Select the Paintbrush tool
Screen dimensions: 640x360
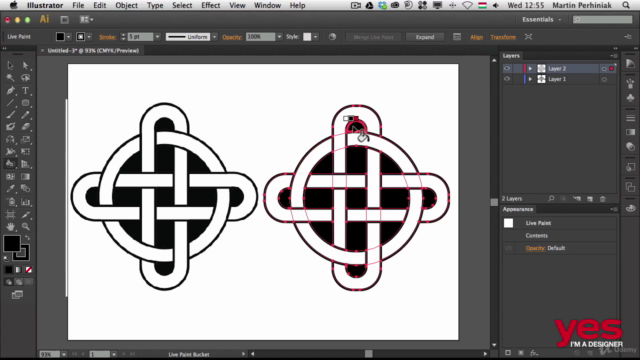[10, 115]
